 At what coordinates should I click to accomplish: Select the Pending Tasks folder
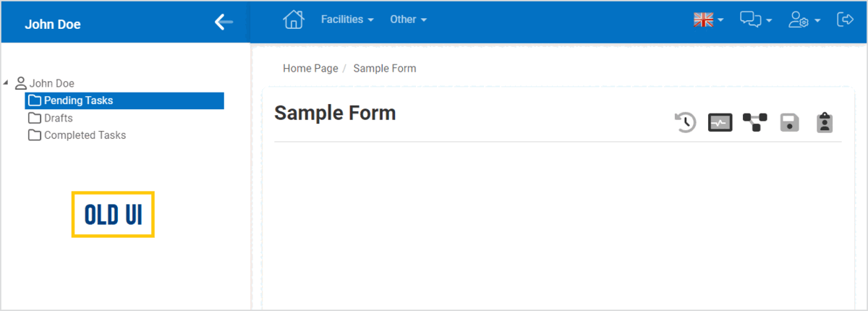(78, 101)
